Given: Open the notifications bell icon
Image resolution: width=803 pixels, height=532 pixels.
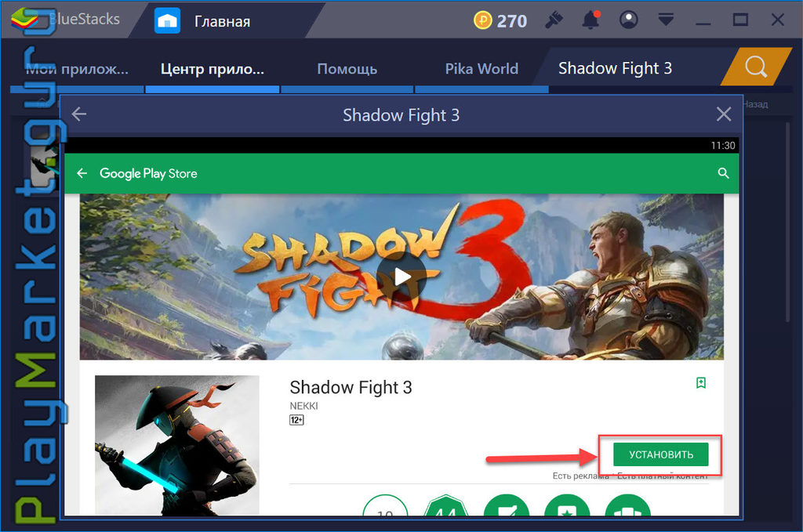Looking at the screenshot, I should (590, 20).
